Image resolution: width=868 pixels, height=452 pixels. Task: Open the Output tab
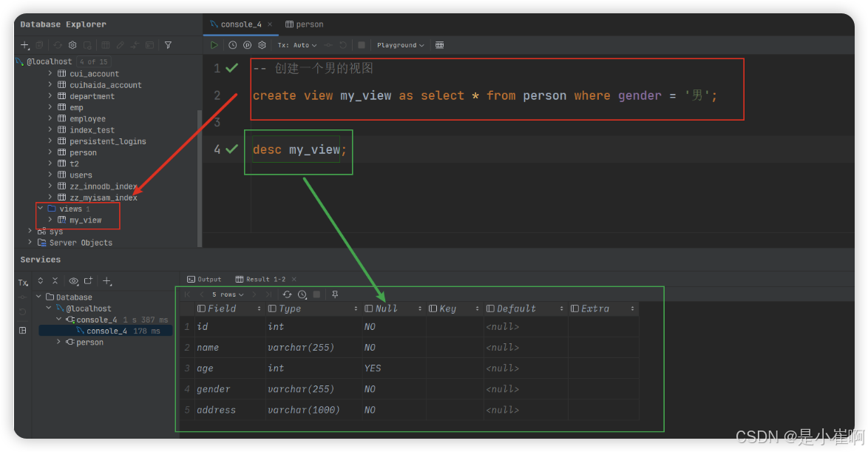(204, 279)
